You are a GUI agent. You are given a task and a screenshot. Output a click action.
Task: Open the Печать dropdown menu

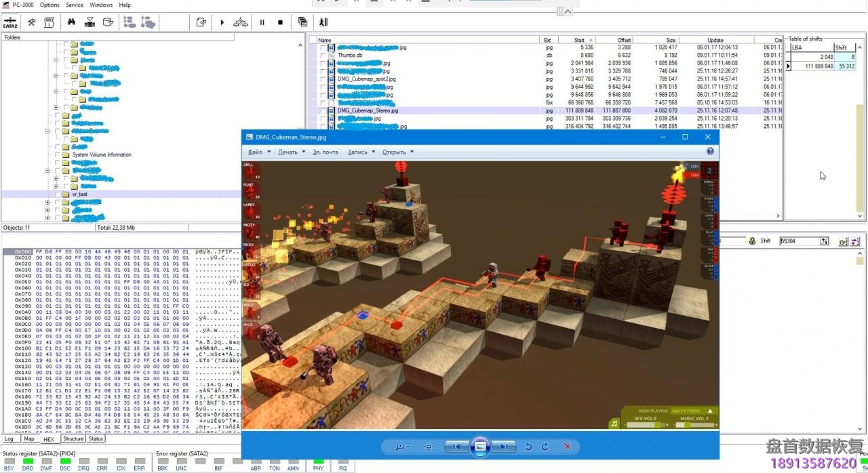(292, 152)
